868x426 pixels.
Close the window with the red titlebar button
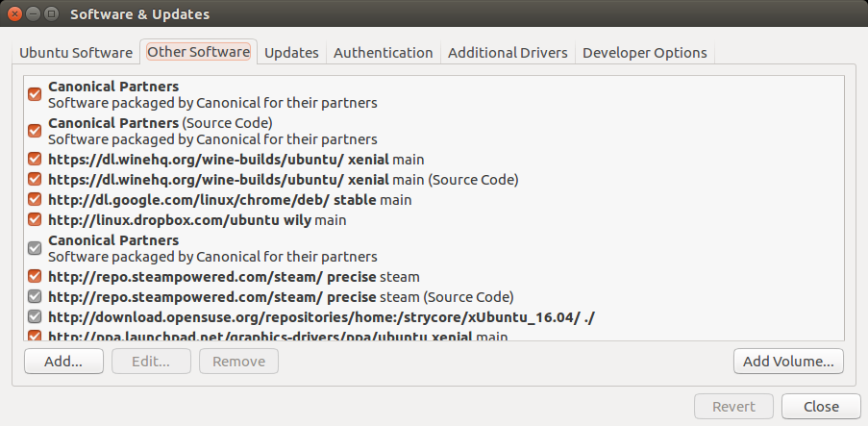pos(15,13)
